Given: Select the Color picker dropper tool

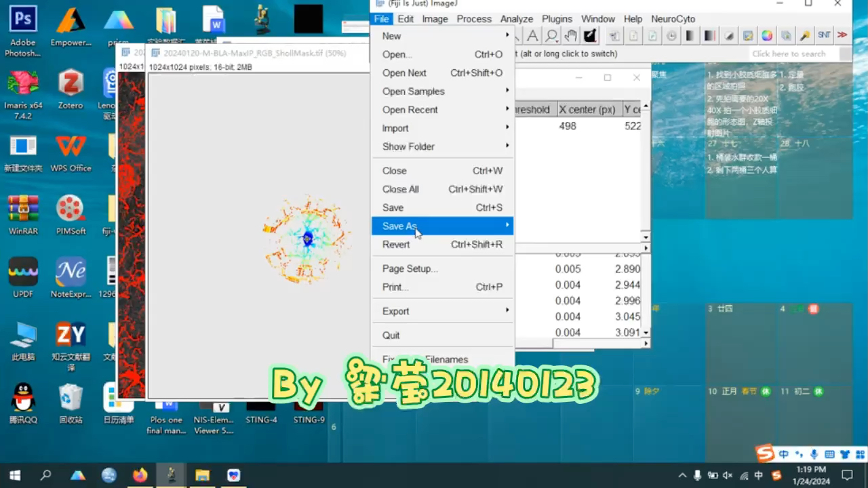Looking at the screenshot, I should 590,36.
